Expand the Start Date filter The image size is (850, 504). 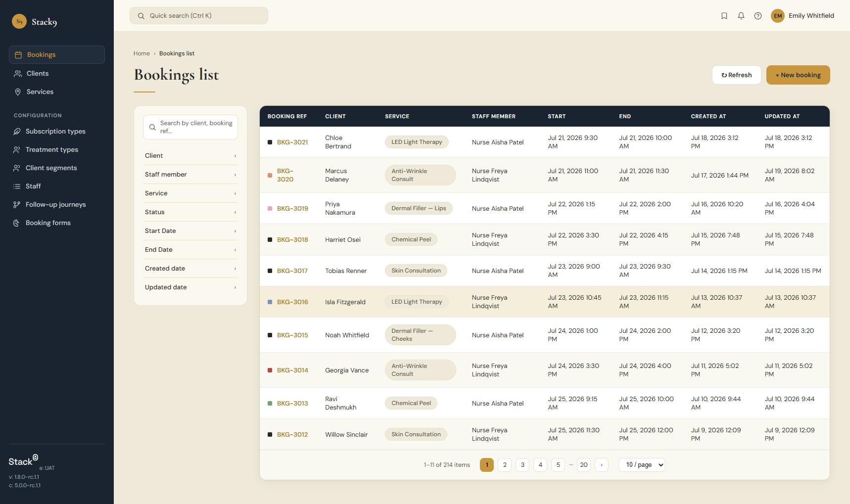coord(190,231)
